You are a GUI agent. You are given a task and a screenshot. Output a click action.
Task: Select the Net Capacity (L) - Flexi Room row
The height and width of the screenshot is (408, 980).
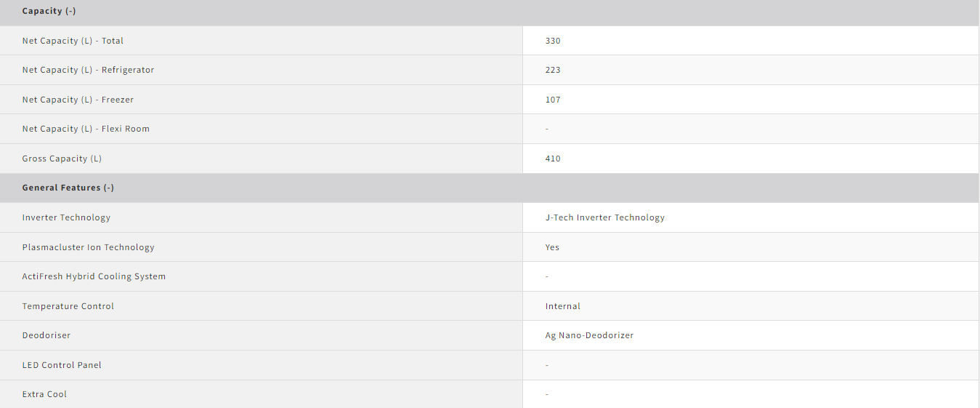tap(490, 129)
